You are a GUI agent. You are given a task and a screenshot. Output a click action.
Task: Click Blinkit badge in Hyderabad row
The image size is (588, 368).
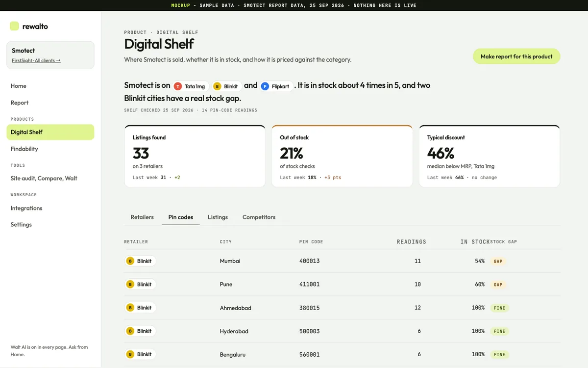coord(140,331)
